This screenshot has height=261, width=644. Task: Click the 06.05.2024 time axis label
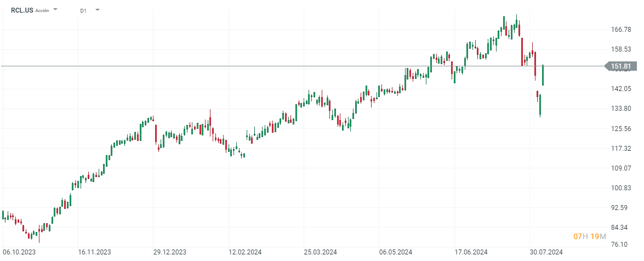[x=395, y=252]
